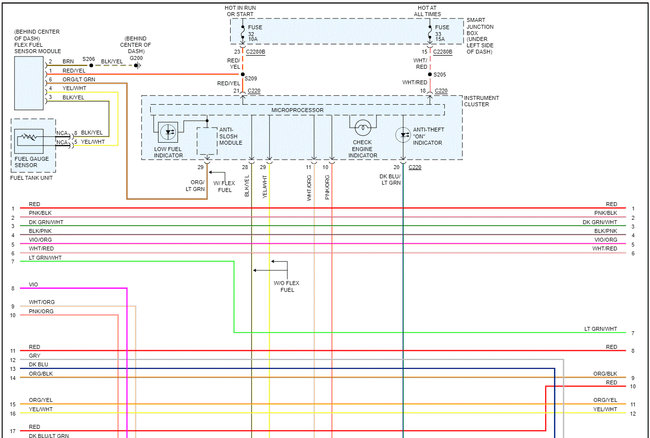Select the right 'ORG/BLK' label on line 9
The width and height of the screenshot is (650, 438).
point(605,374)
